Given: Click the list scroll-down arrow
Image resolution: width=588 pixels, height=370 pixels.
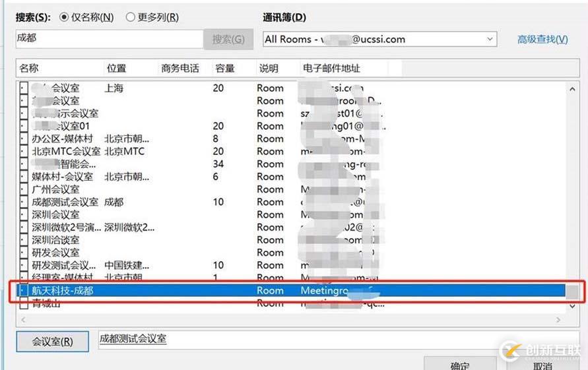Looking at the screenshot, I should click(x=572, y=306).
